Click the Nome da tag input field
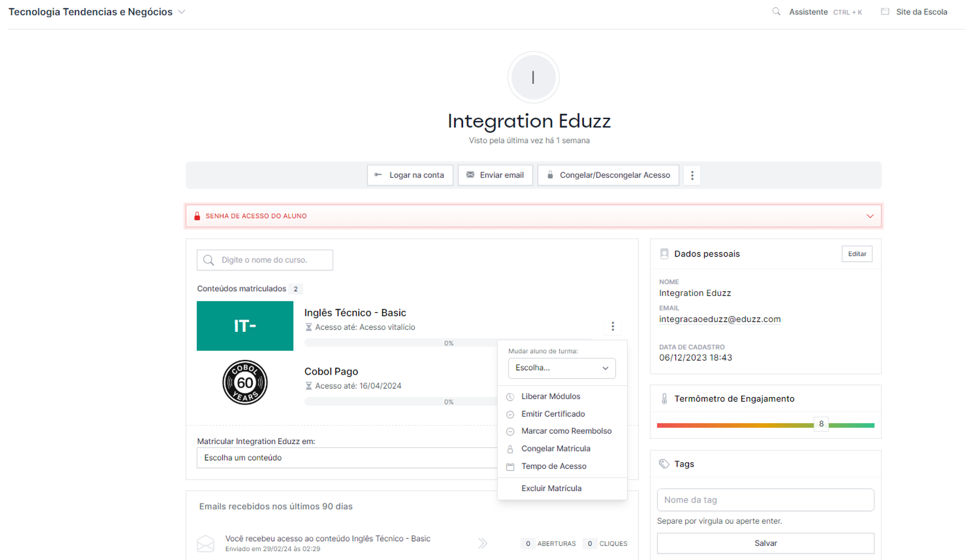Viewport: 965px width, 560px height. pos(765,500)
